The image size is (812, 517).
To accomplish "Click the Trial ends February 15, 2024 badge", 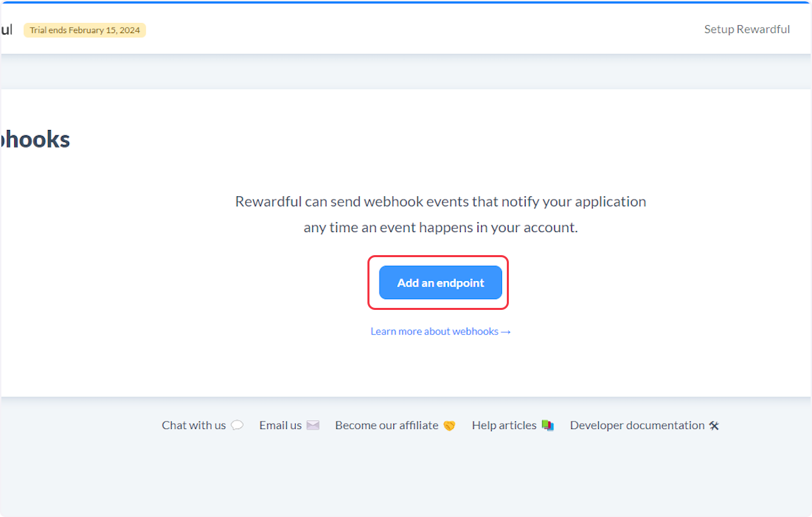I will [x=85, y=30].
